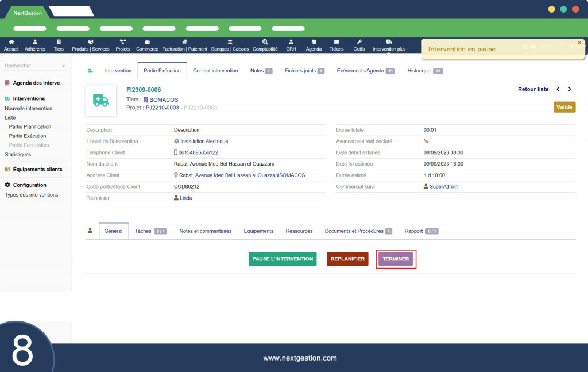This screenshot has width=588, height=372.
Task: Click the ambulance intervention thumbnail
Action: [x=101, y=100]
